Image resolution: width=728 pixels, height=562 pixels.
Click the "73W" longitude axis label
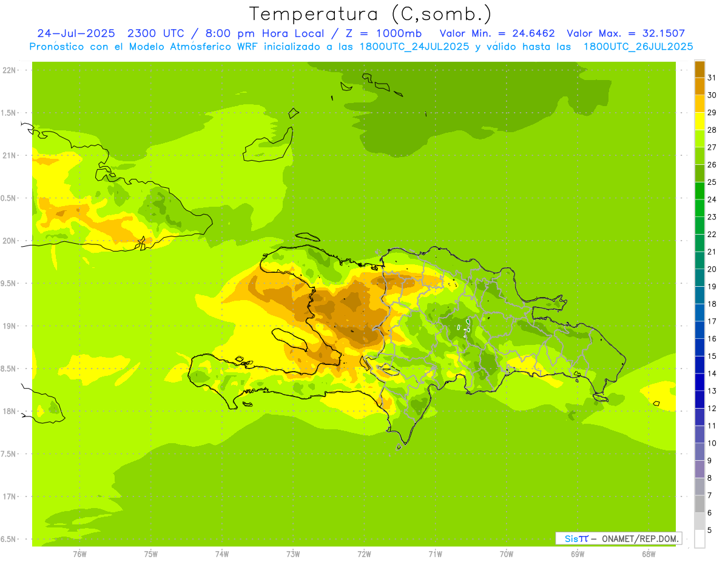point(293,554)
